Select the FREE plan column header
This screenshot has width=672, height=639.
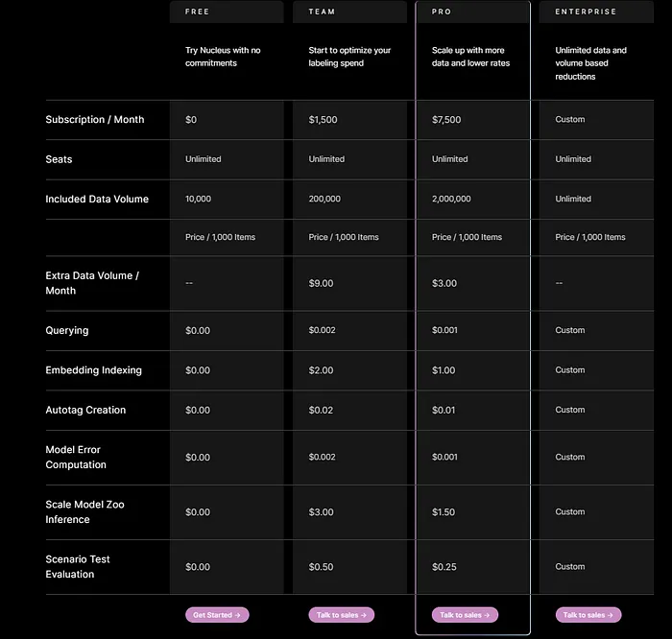coord(197,12)
